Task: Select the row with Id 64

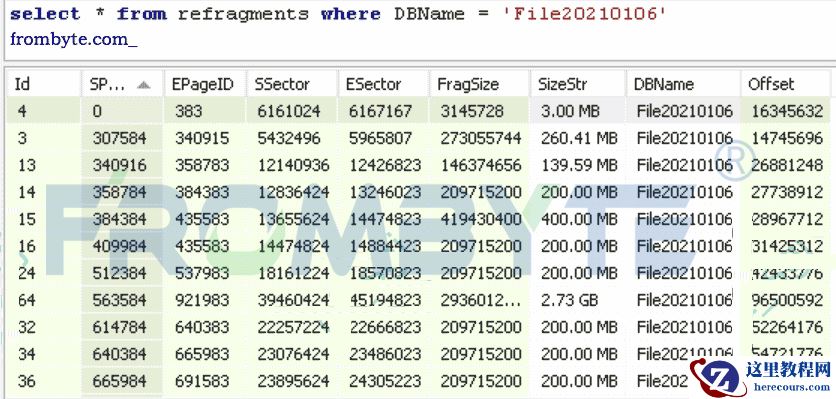Action: point(418,300)
